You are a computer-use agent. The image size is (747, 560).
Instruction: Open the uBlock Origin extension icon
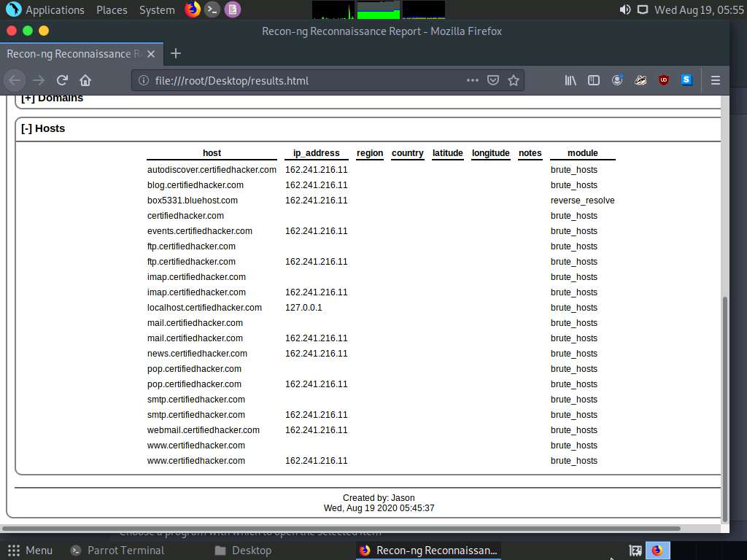pos(664,80)
